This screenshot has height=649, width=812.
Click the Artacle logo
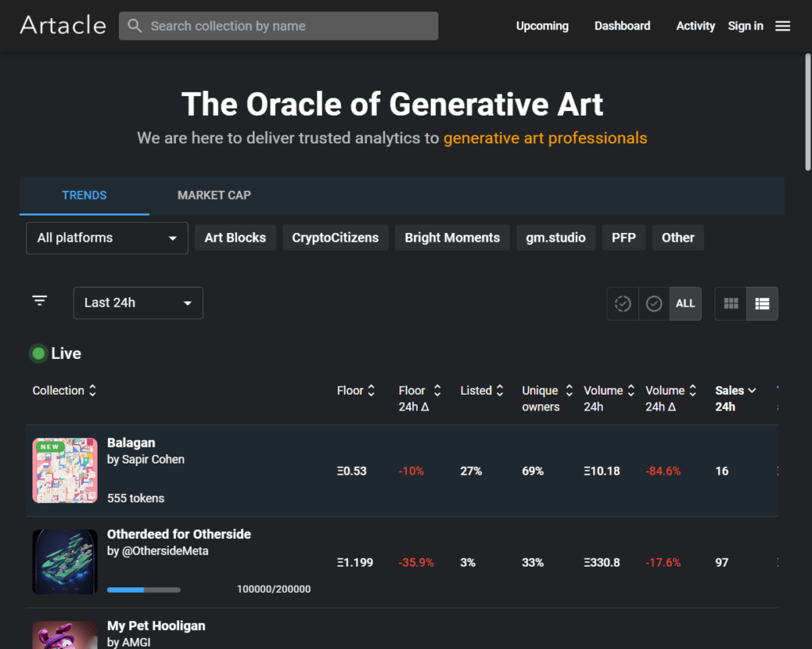pos(63,25)
